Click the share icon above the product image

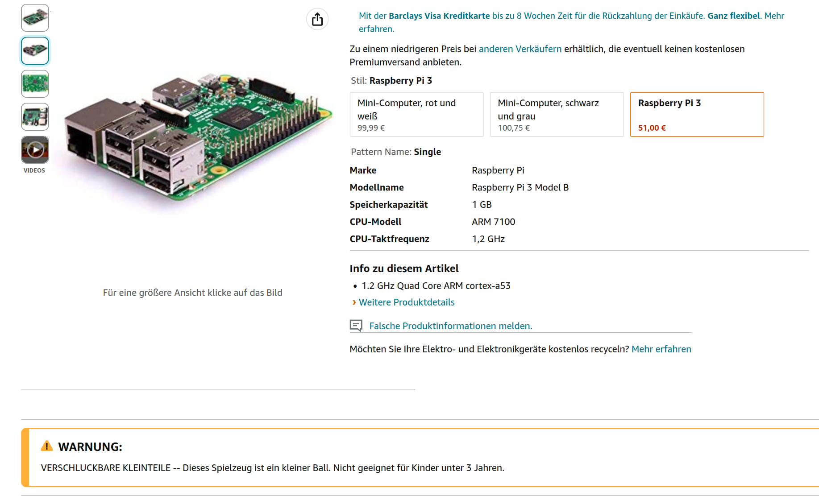point(317,19)
